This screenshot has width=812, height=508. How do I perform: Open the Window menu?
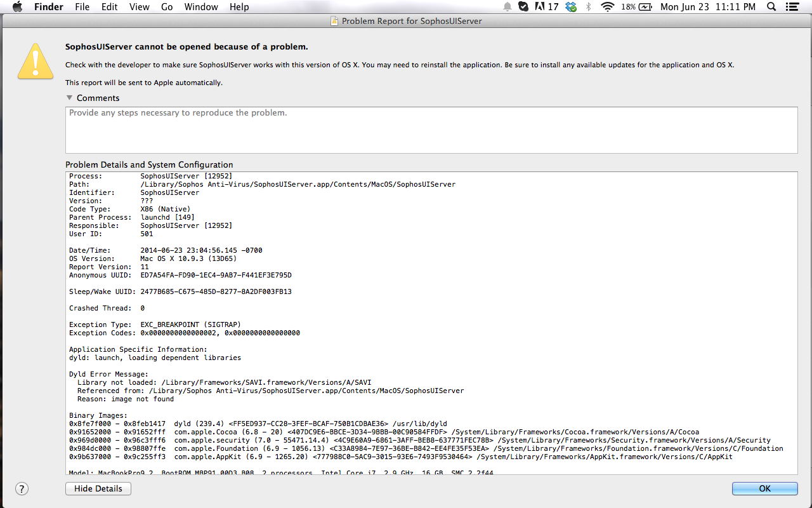click(x=201, y=7)
